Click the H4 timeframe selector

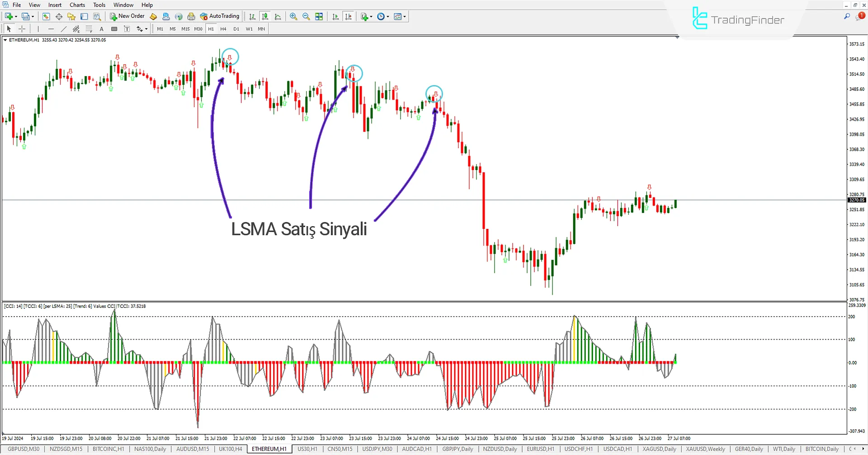coord(223,28)
